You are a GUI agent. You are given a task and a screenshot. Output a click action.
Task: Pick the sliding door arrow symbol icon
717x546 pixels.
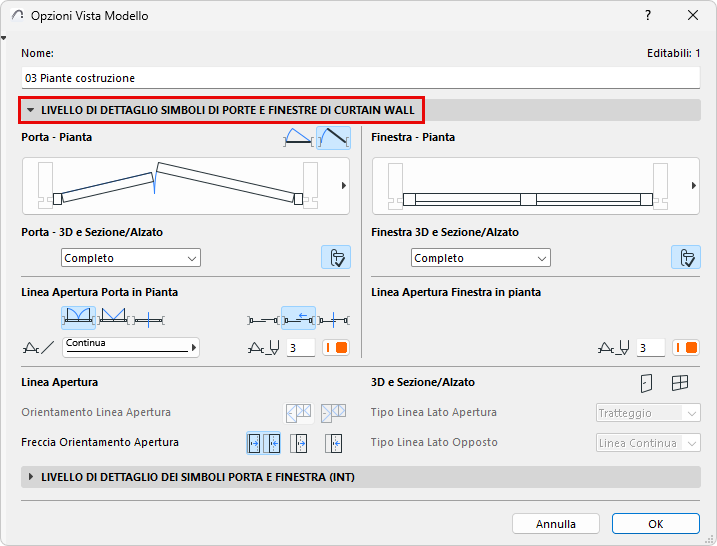[298, 318]
